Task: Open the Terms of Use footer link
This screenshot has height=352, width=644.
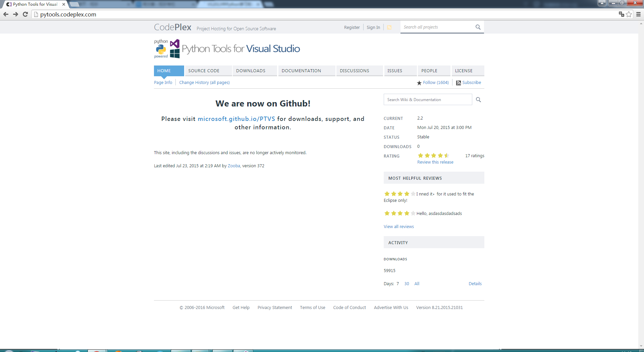Action: (313, 308)
